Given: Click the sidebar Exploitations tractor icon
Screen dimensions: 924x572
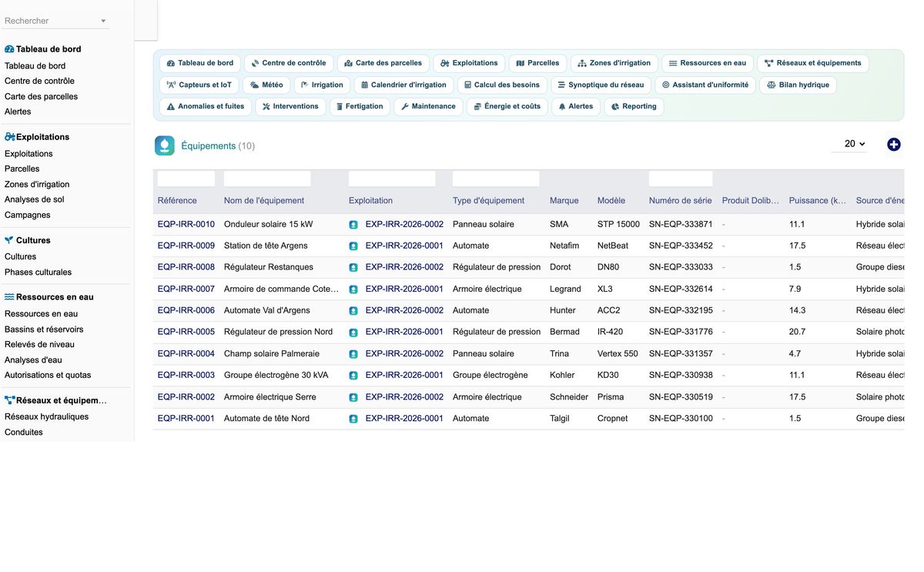Looking at the screenshot, I should (x=10, y=137).
